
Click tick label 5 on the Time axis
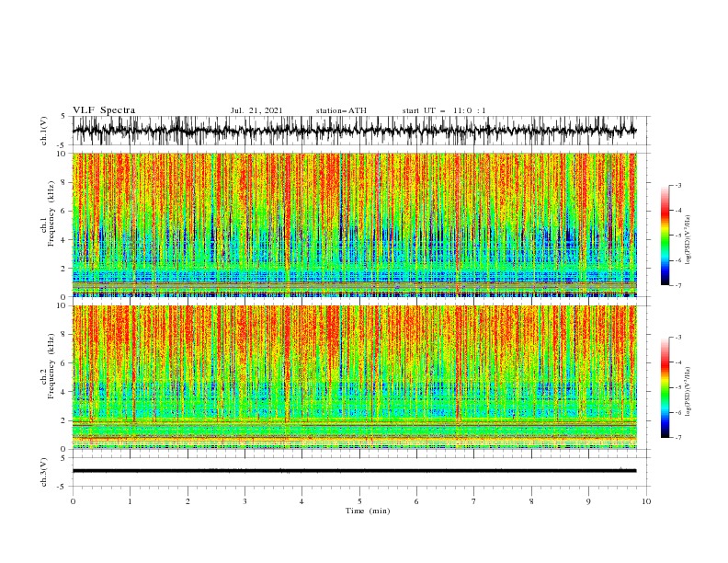click(x=359, y=501)
